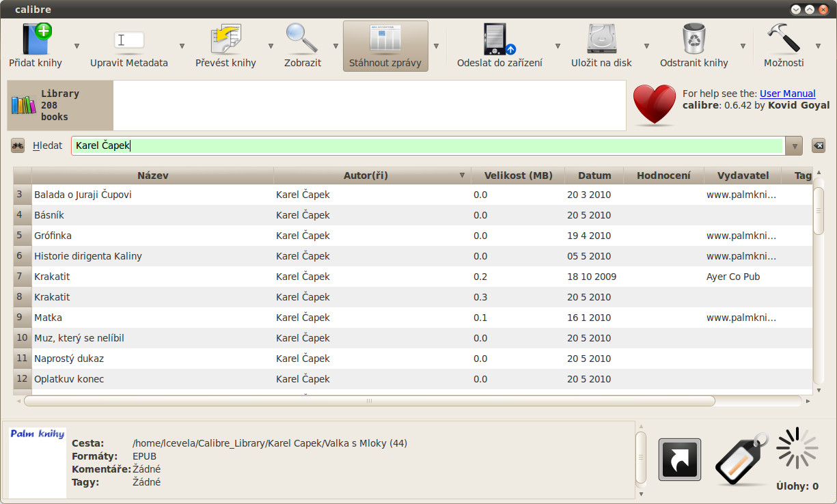Viewport: 837px width, 504px height.
Task: Open advanced search binoculars icon
Action: click(18, 145)
